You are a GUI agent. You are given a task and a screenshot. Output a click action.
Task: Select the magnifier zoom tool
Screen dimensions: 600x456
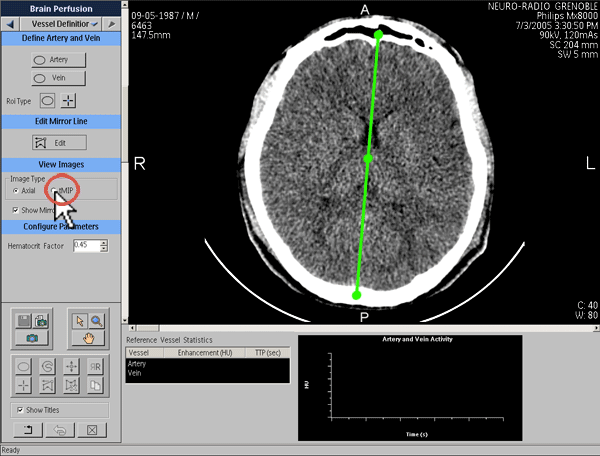pyautogui.click(x=96, y=320)
